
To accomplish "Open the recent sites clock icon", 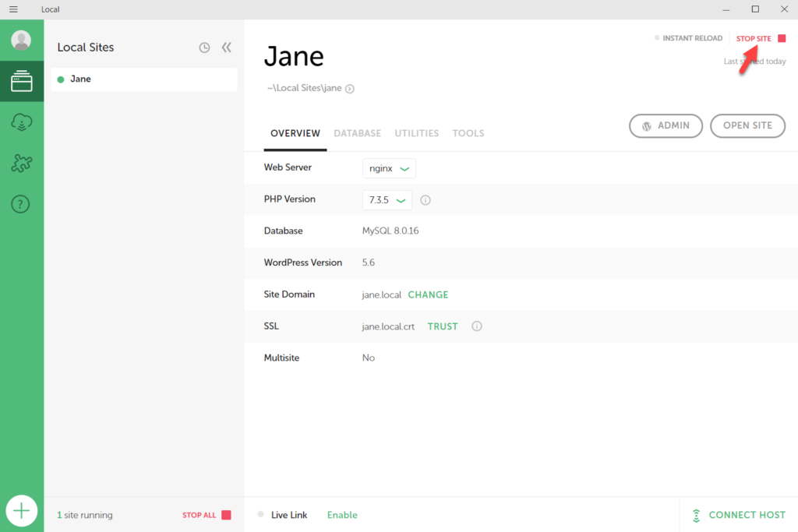I will (x=204, y=48).
